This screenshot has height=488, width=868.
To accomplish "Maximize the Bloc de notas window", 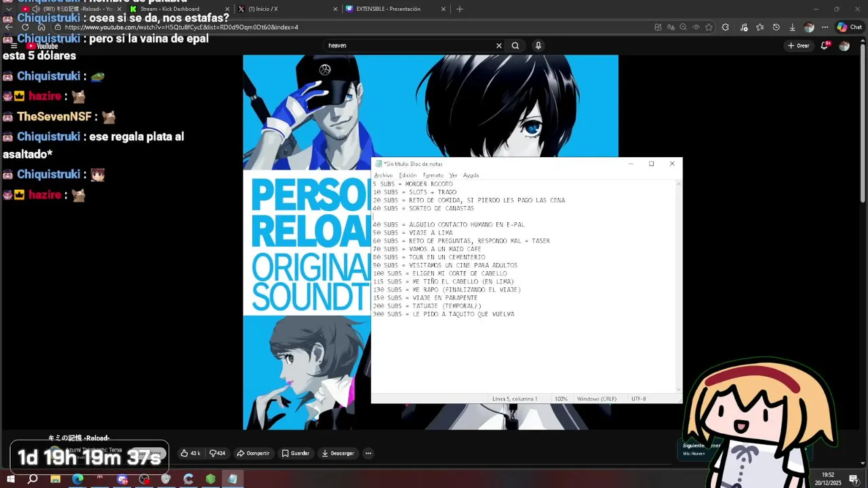I will [651, 163].
